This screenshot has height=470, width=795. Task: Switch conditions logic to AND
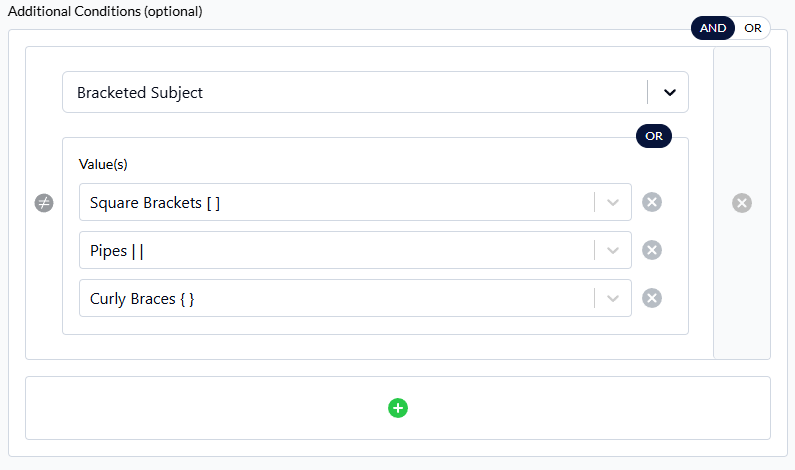[713, 28]
